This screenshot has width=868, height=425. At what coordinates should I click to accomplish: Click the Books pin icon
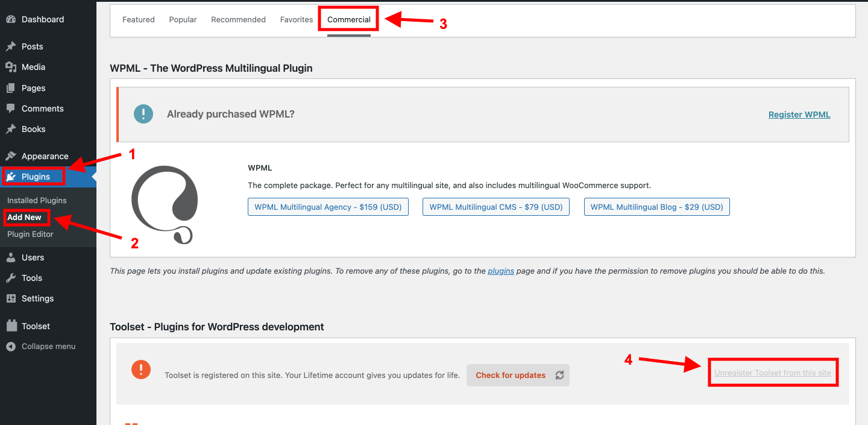click(11, 129)
